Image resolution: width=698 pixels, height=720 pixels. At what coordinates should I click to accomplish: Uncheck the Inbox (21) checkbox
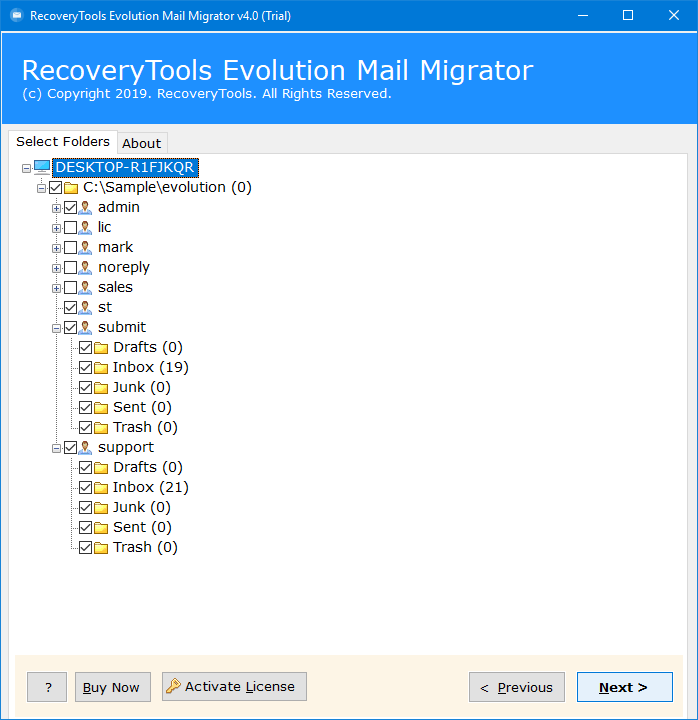[85, 487]
